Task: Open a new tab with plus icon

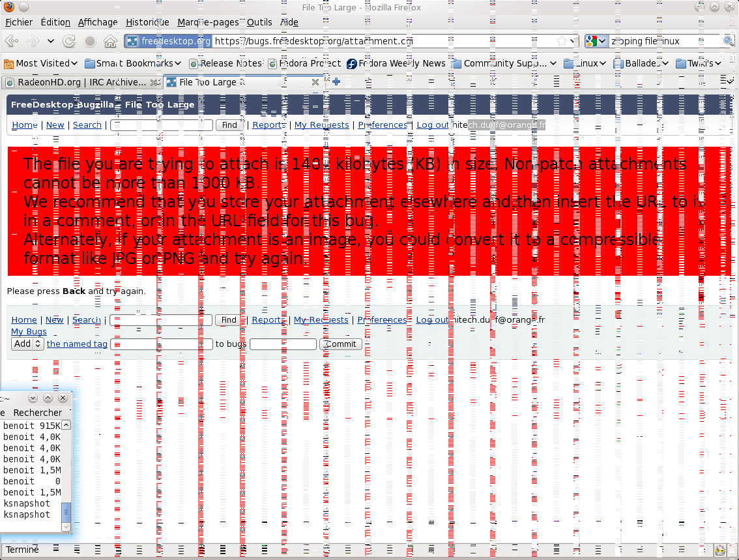Action: [336, 82]
